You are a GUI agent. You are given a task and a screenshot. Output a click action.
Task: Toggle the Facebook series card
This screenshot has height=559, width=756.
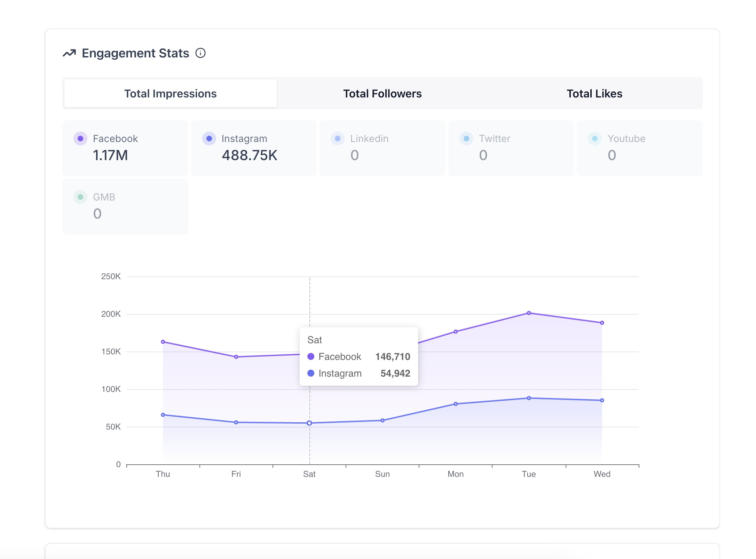[125, 148]
